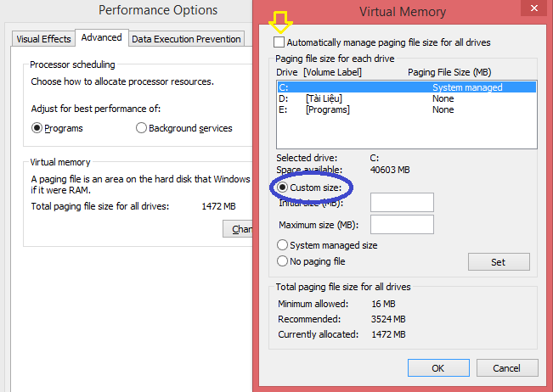Image resolution: width=553 pixels, height=392 pixels.
Task: Click the partially hidden Change button
Action: (x=239, y=229)
